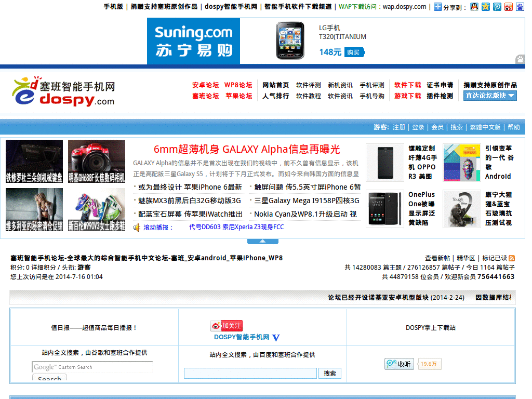Open 软件评测 in the navigation
The height and width of the screenshot is (399, 532).
309,85
